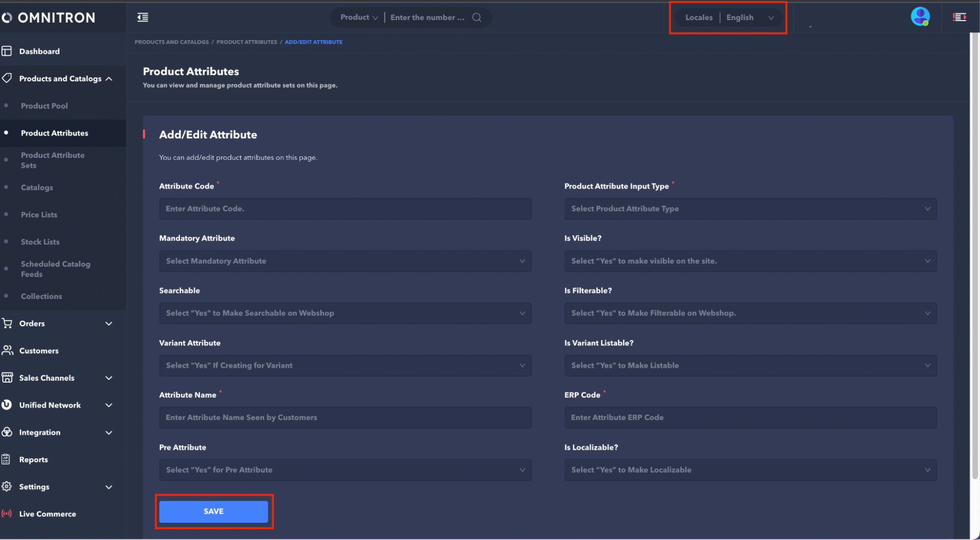Image resolution: width=980 pixels, height=540 pixels.
Task: Collapse sidebar with hamburger menu icon
Action: (143, 18)
